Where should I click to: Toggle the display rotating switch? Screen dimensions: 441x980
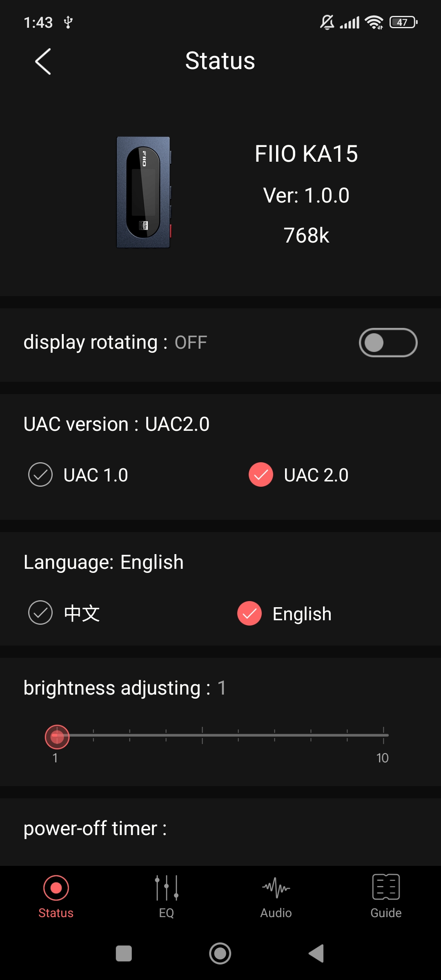[x=388, y=343]
